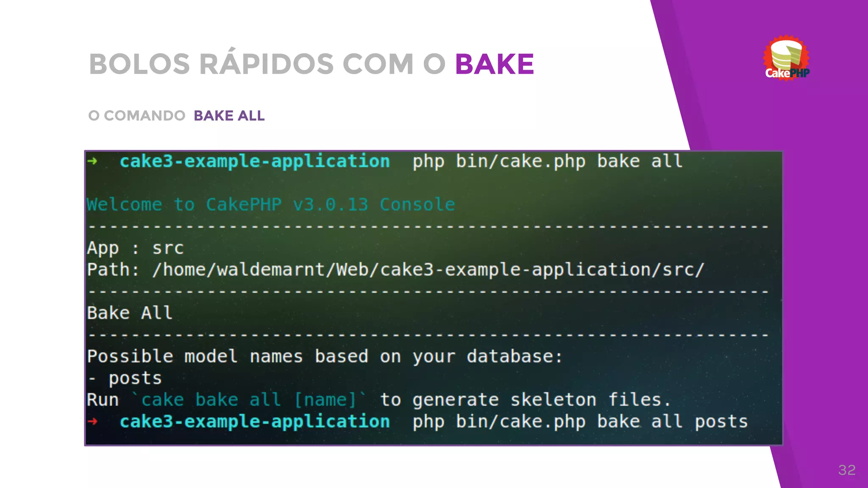The image size is (868, 488).
Task: Click 'php bin/cake.php bake all posts' command
Action: 580,421
